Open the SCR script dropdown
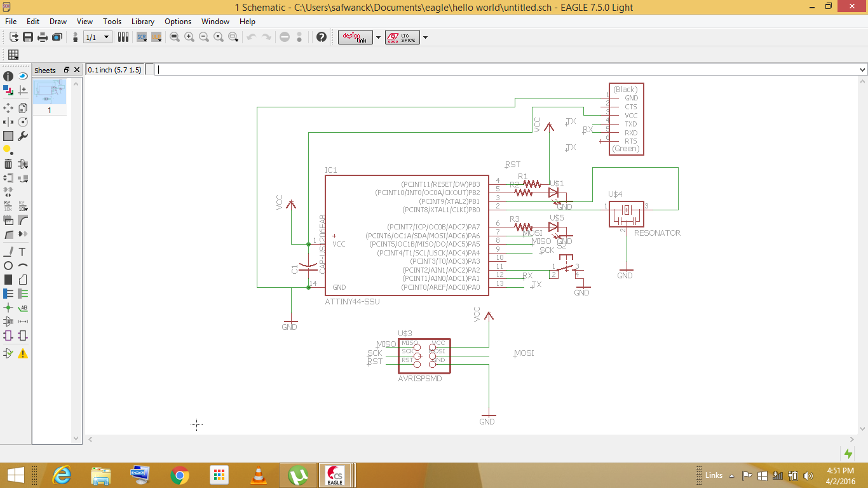Screen dimensions: 868x488 pos(142,37)
